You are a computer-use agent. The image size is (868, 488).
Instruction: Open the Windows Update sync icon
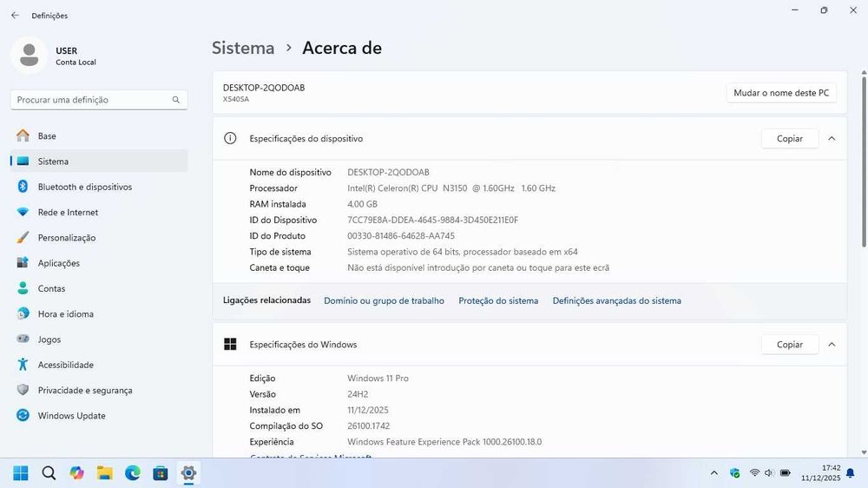coord(23,415)
